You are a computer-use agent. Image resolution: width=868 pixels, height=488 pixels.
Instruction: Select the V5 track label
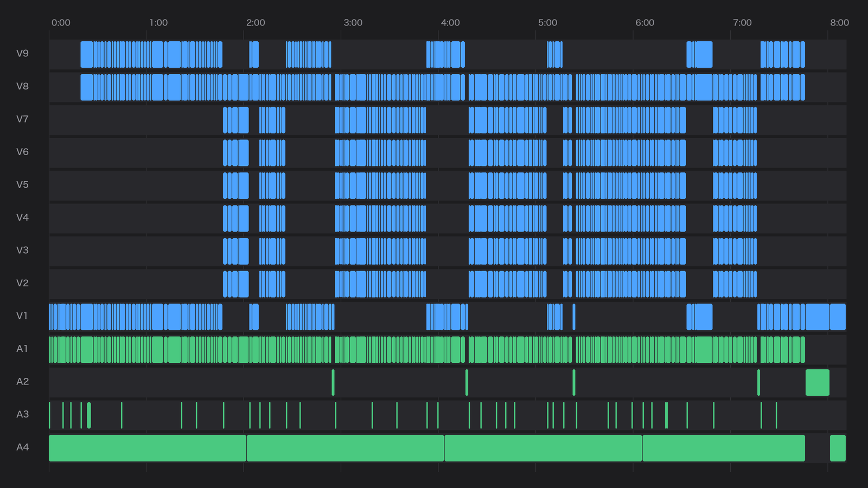22,184
